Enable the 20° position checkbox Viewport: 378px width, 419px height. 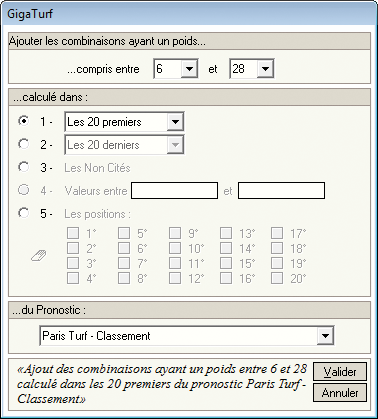point(277,278)
